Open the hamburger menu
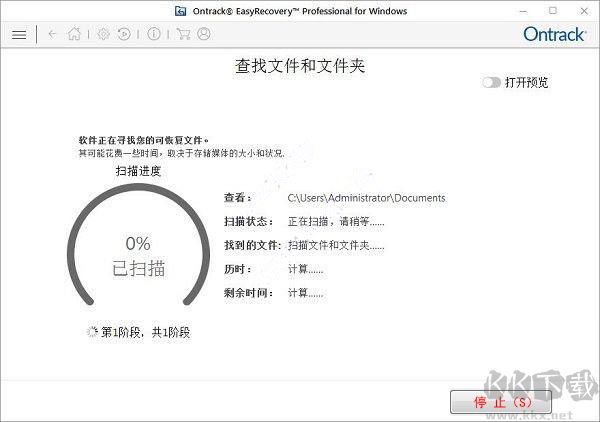 coord(18,34)
